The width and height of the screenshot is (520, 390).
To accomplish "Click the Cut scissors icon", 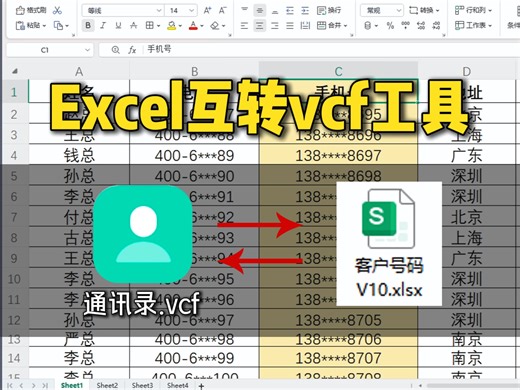I will click(x=57, y=10).
